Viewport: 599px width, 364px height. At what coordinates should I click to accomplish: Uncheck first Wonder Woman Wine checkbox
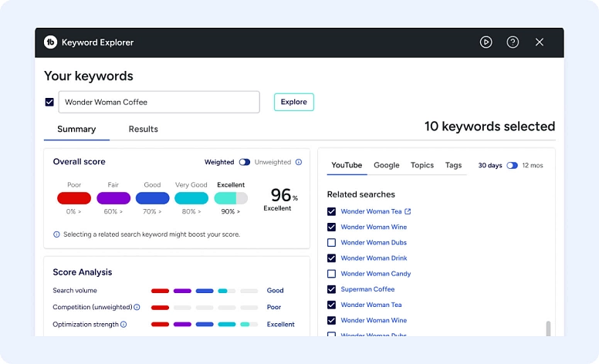tap(332, 227)
